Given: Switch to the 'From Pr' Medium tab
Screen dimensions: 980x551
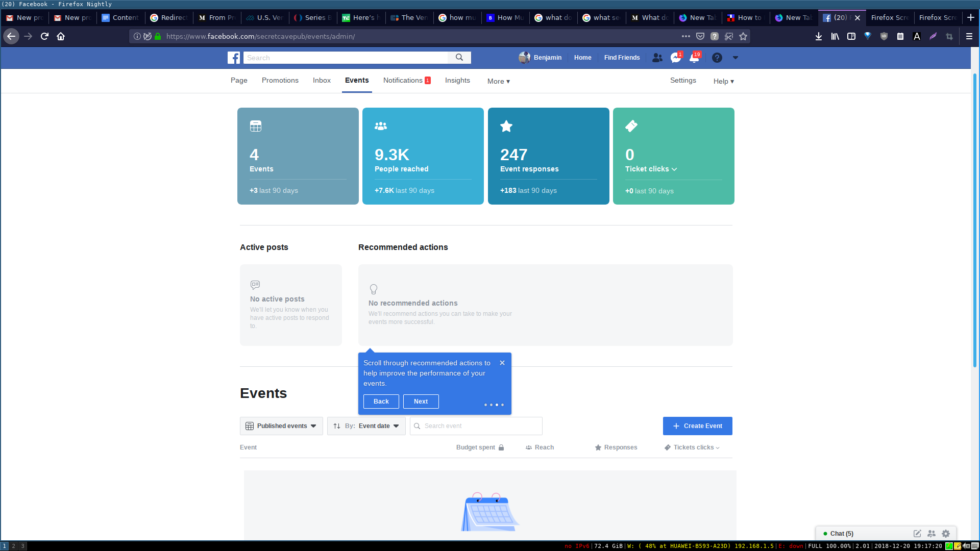Looking at the screenshot, I should tap(217, 17).
